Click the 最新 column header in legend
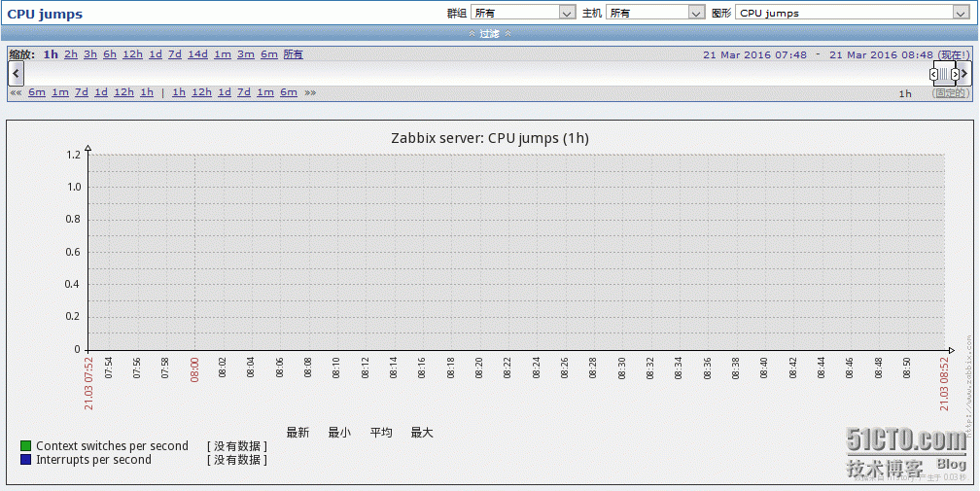The width and height of the screenshot is (980, 491). pos(297,433)
